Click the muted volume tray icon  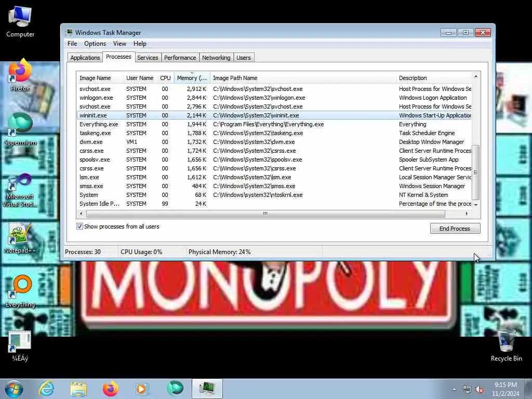[x=480, y=390]
